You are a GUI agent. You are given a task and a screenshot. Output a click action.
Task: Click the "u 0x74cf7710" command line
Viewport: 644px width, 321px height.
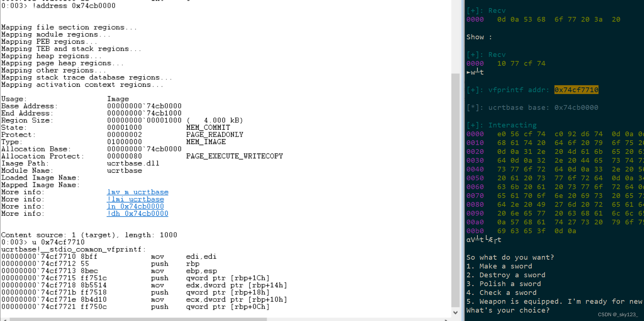point(58,242)
